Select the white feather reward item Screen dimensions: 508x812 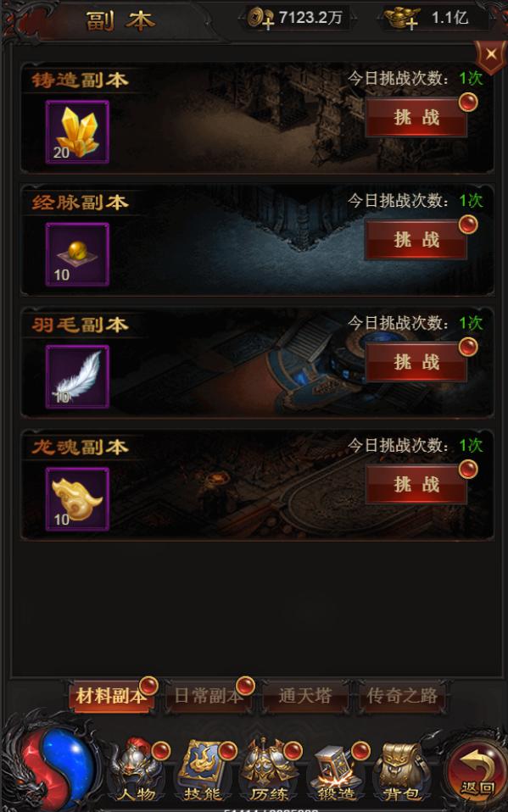pos(77,376)
